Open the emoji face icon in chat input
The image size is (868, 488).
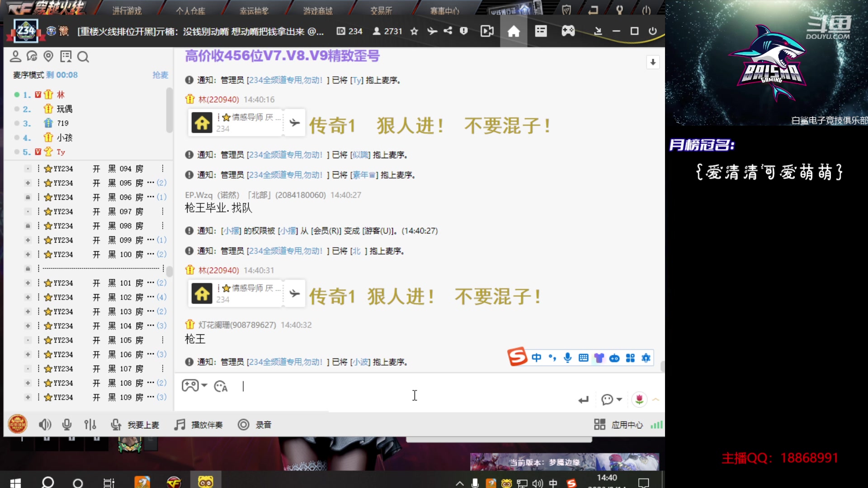(x=221, y=386)
